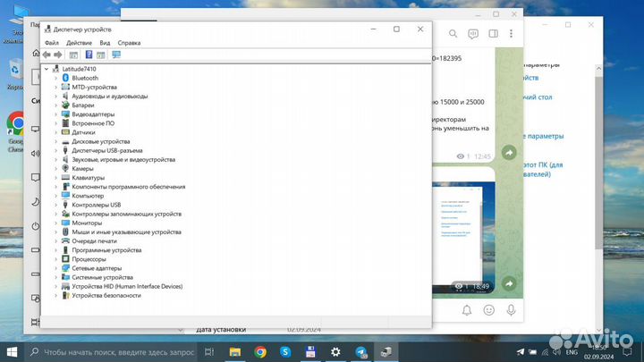Open the Действие menu

(79, 43)
